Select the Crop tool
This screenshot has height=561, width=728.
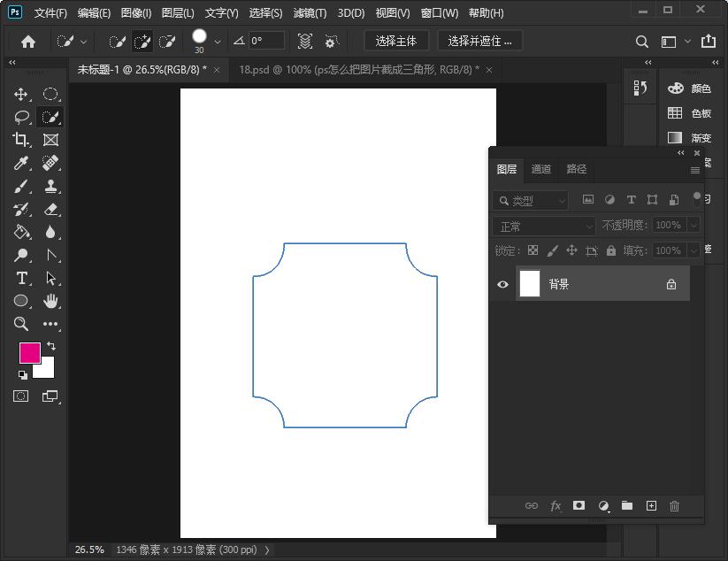[21, 140]
